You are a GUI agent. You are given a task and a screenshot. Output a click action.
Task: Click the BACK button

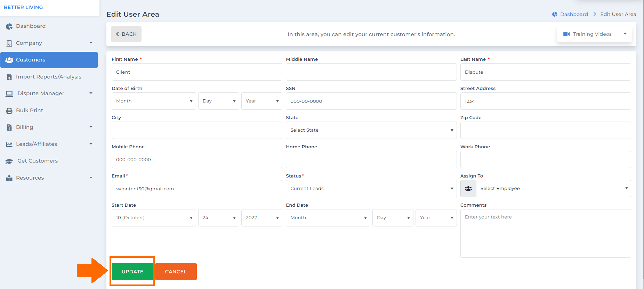coord(126,34)
